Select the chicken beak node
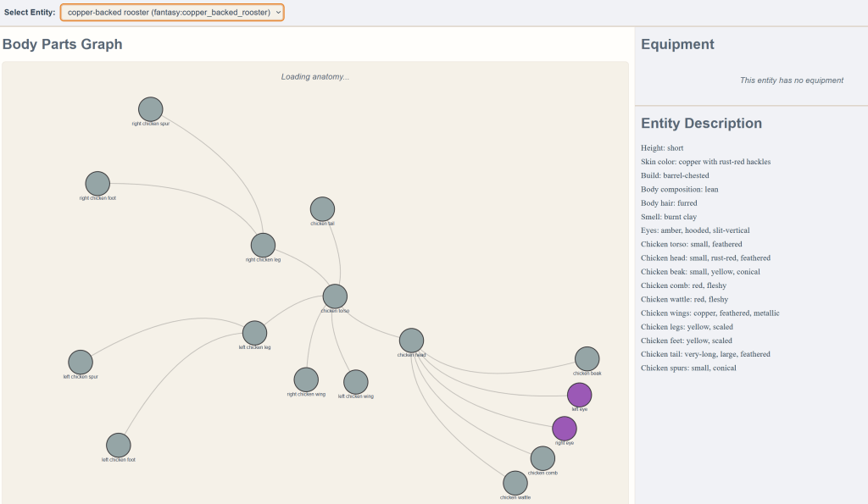 (x=587, y=359)
